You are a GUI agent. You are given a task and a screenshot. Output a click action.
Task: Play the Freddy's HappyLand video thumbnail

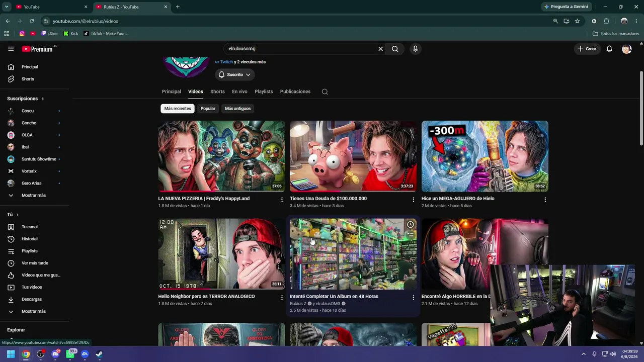[x=221, y=156]
